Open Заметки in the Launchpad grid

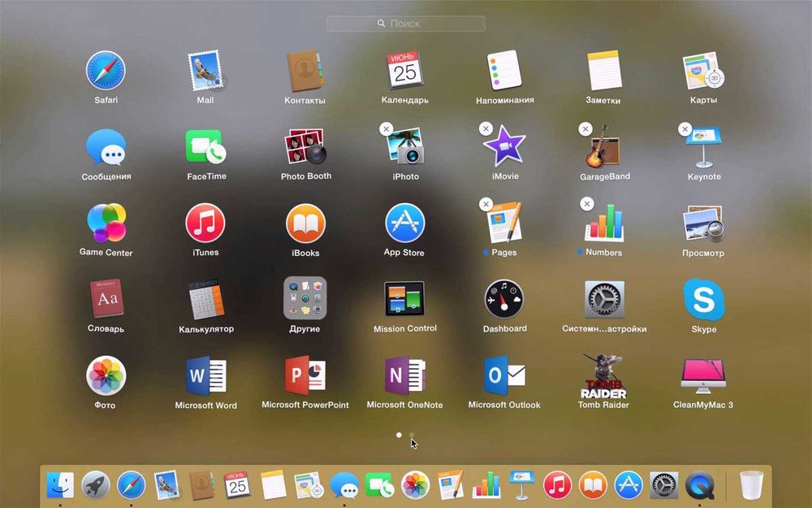(x=604, y=71)
